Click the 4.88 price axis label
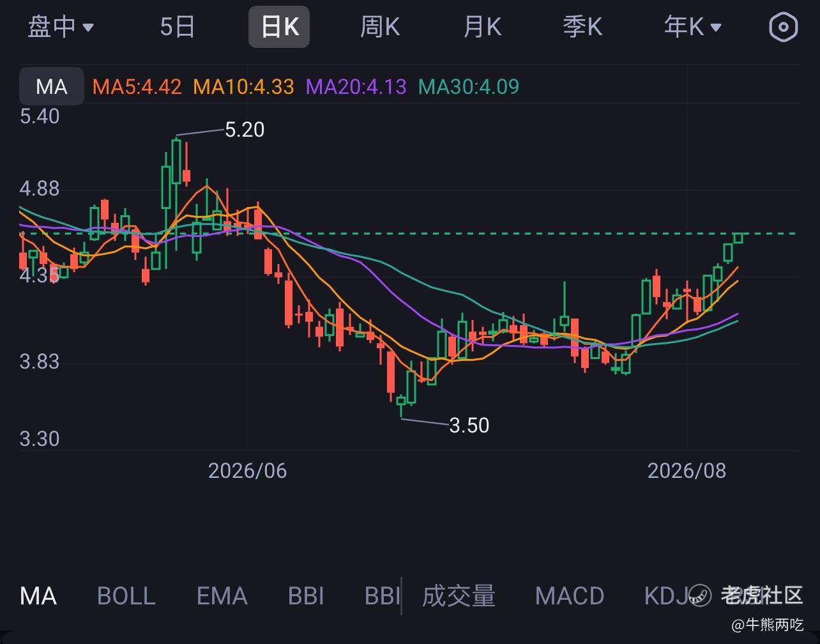 click(40, 188)
